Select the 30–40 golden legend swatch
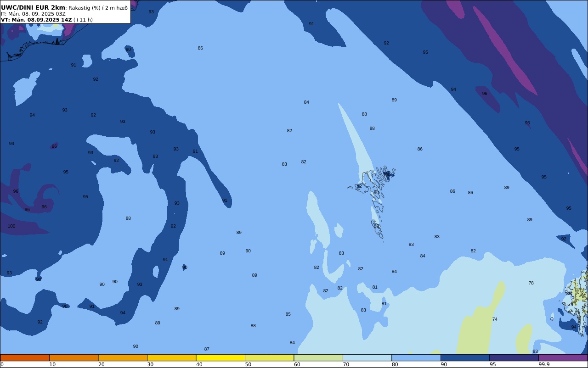This screenshot has height=368, width=588. (171, 357)
